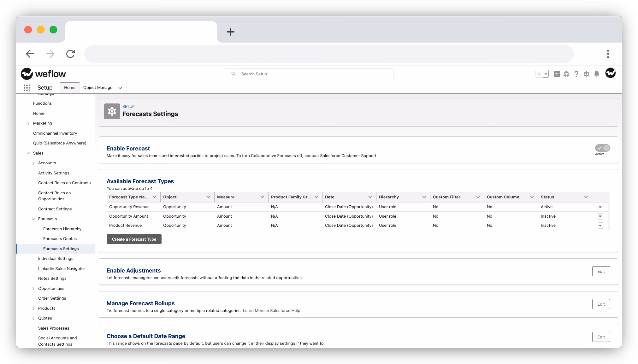The image size is (638, 364).
Task: Open the app launcher grid icon
Action: pos(27,88)
